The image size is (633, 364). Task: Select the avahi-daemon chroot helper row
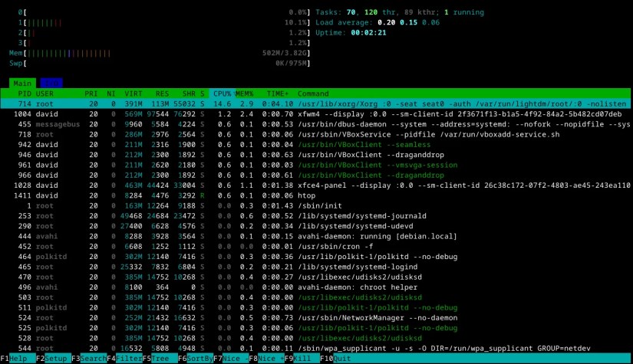pos(315,287)
